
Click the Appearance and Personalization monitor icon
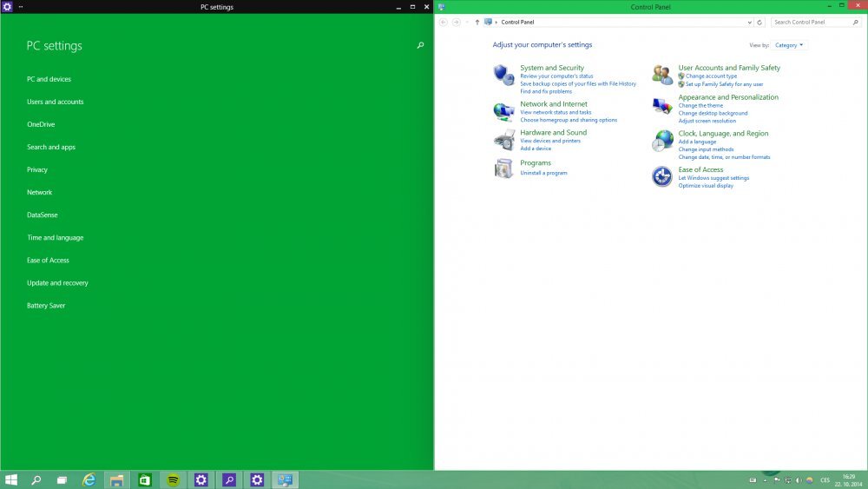(x=662, y=106)
